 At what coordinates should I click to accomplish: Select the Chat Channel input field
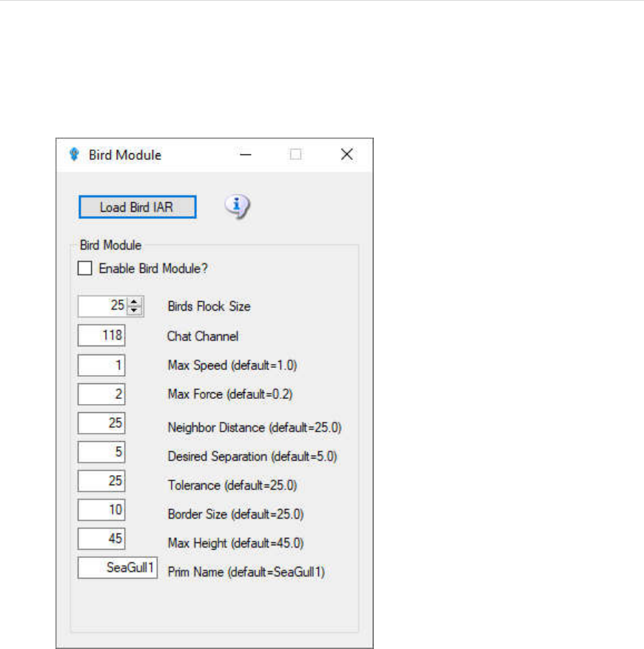101,335
